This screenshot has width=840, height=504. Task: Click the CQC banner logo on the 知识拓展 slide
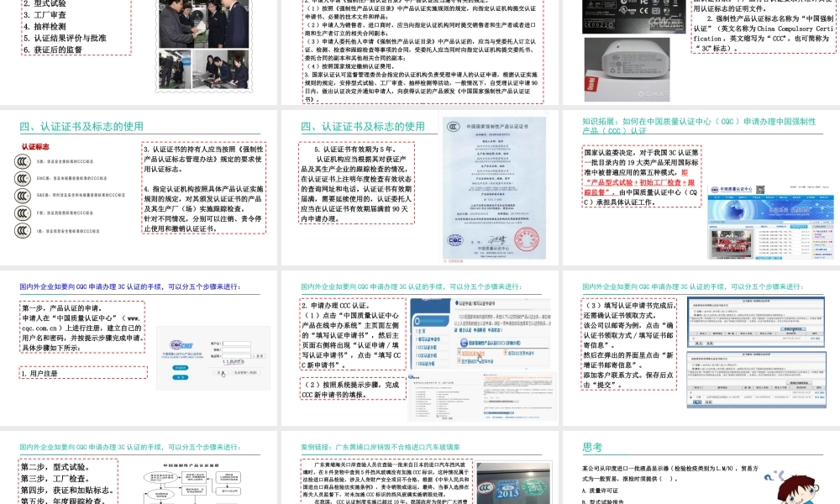(x=715, y=189)
